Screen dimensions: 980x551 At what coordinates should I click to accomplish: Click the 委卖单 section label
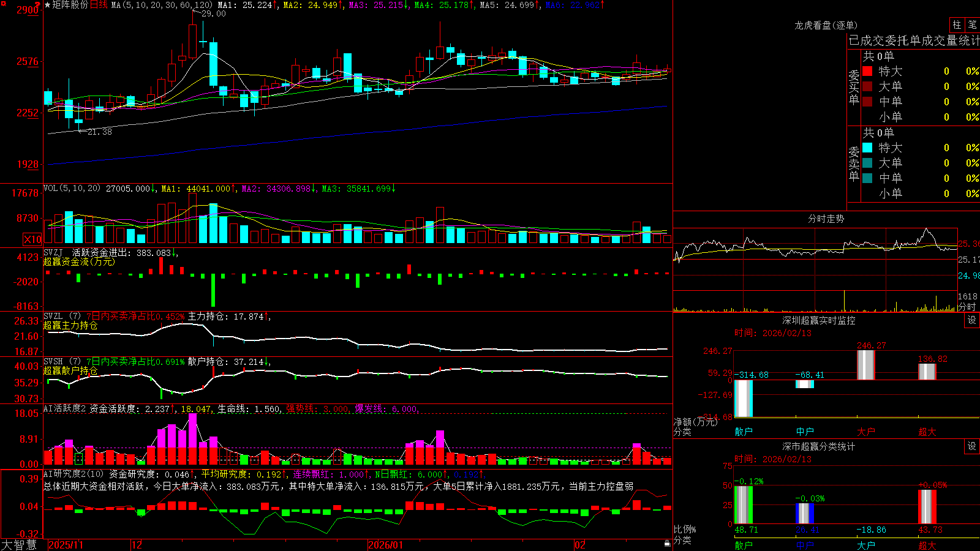[854, 163]
